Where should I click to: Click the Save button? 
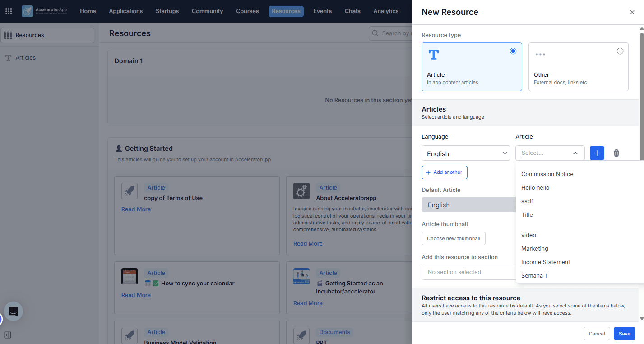pos(624,334)
